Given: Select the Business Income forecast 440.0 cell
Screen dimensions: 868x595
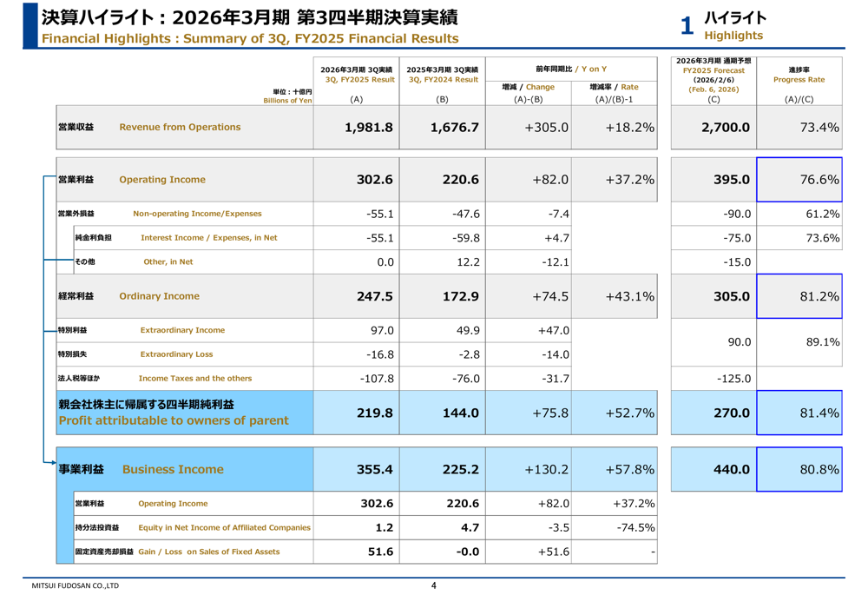Looking at the screenshot, I should (x=713, y=469).
